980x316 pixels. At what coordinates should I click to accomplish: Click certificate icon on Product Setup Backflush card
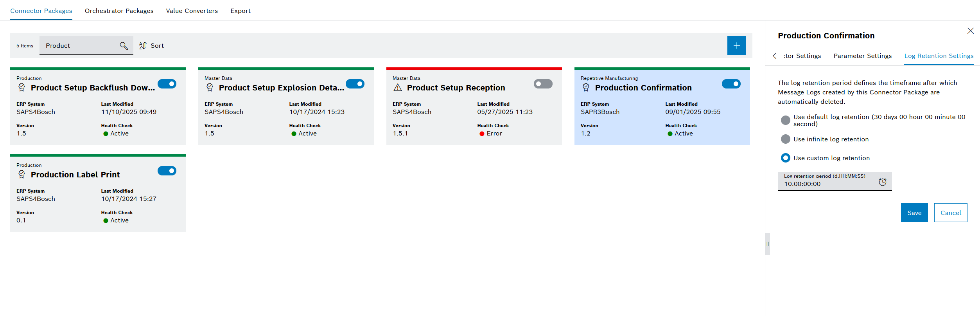click(x=22, y=87)
